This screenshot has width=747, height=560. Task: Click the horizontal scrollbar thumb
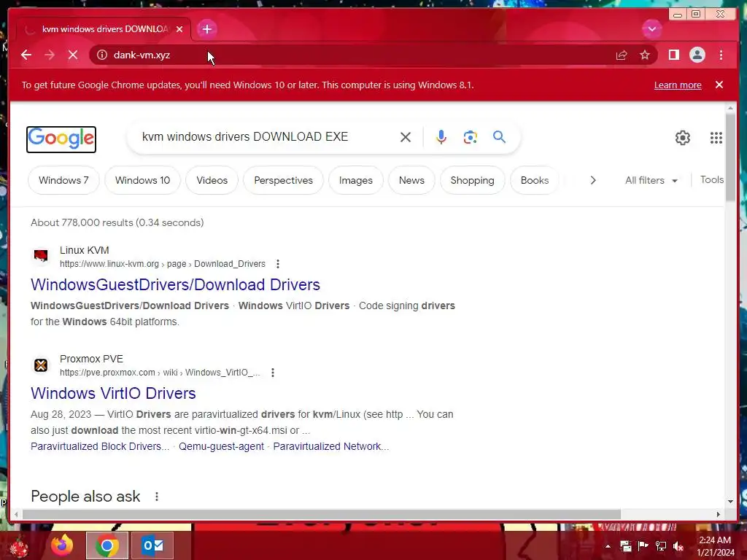coord(322,515)
